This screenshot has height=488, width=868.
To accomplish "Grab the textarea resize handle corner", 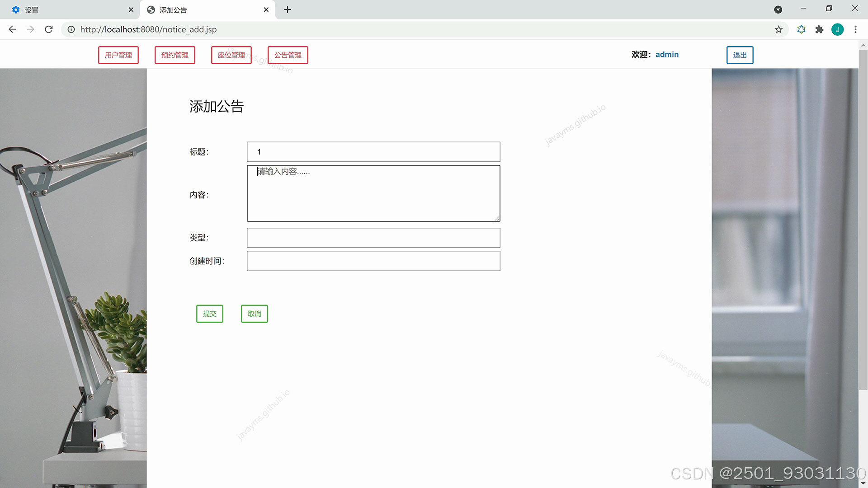I will (x=497, y=218).
